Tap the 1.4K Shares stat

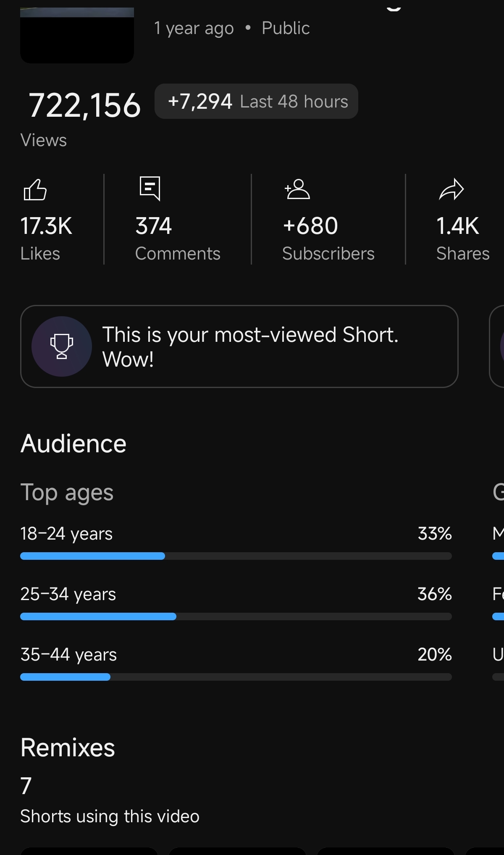point(462,238)
